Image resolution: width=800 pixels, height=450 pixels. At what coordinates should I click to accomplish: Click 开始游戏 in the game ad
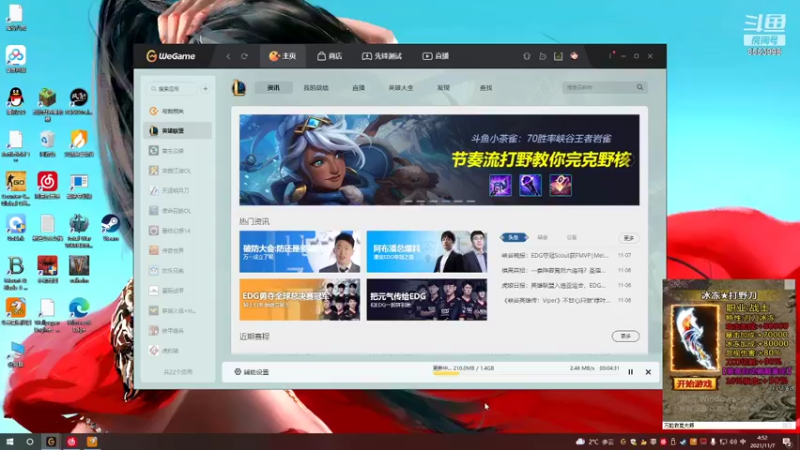694,384
